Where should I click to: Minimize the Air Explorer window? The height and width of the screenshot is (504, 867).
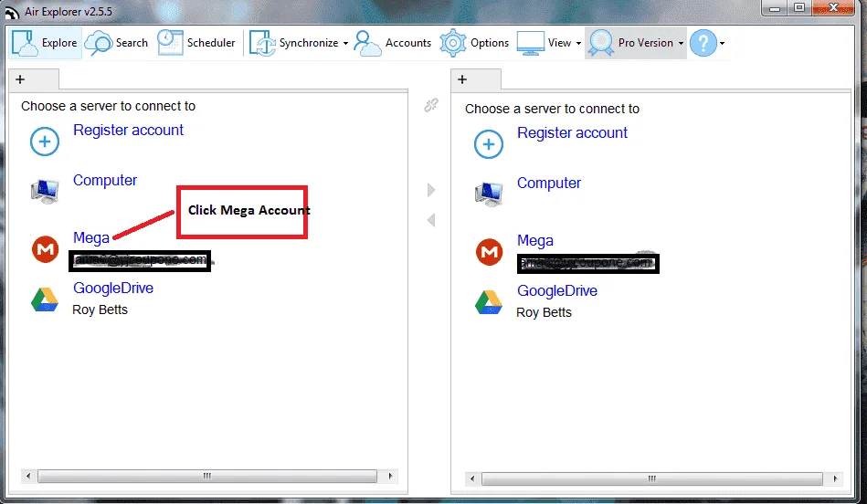pos(775,8)
